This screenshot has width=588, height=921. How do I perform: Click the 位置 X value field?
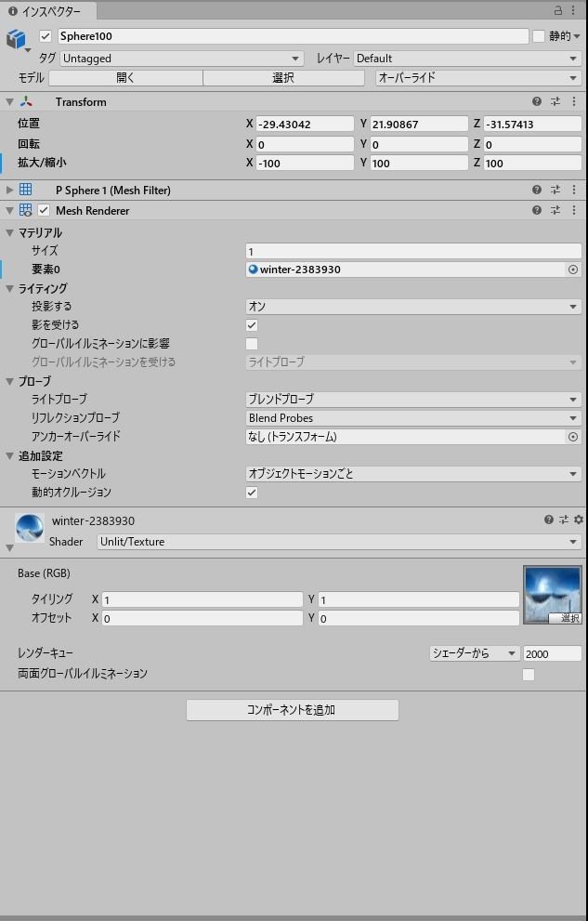305,124
